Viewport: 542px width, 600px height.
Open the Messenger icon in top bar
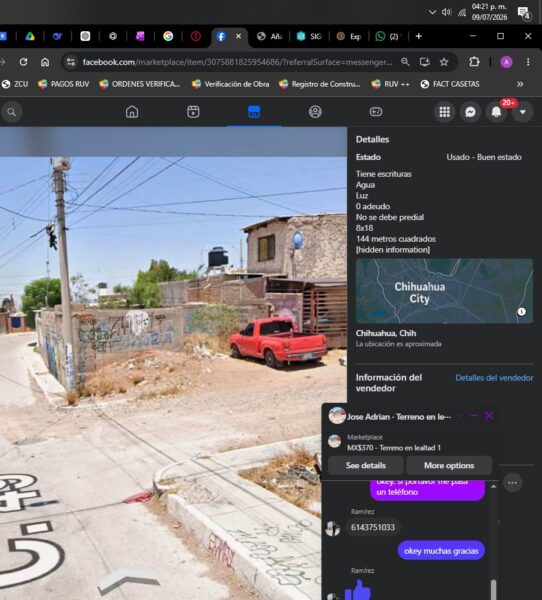click(470, 112)
